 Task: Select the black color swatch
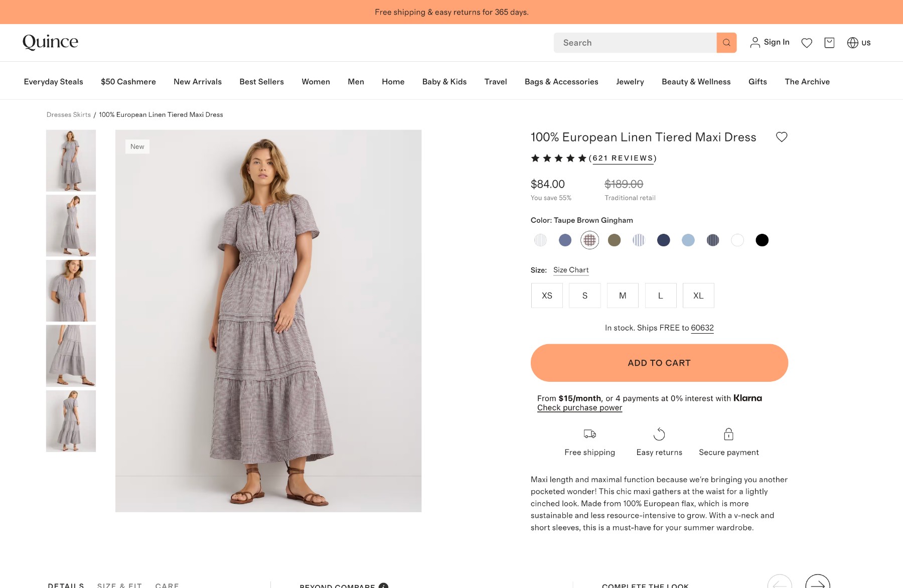point(762,240)
